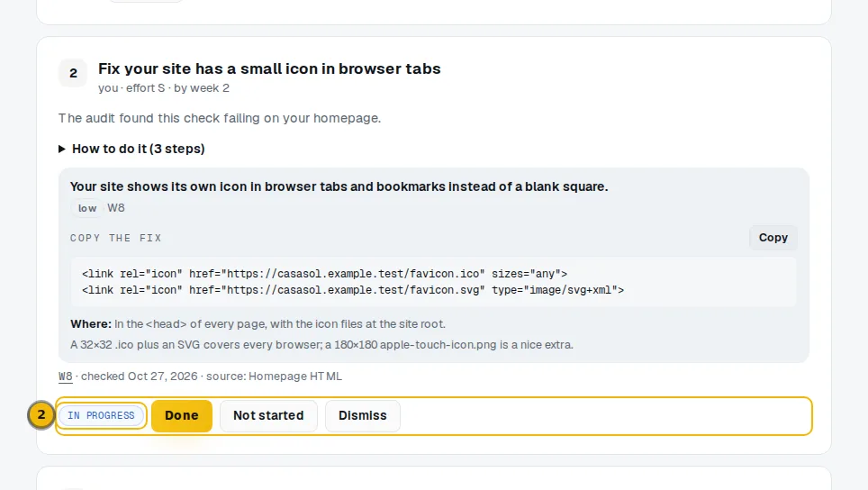Click the 'COPY THE FIX' label

coord(115,238)
